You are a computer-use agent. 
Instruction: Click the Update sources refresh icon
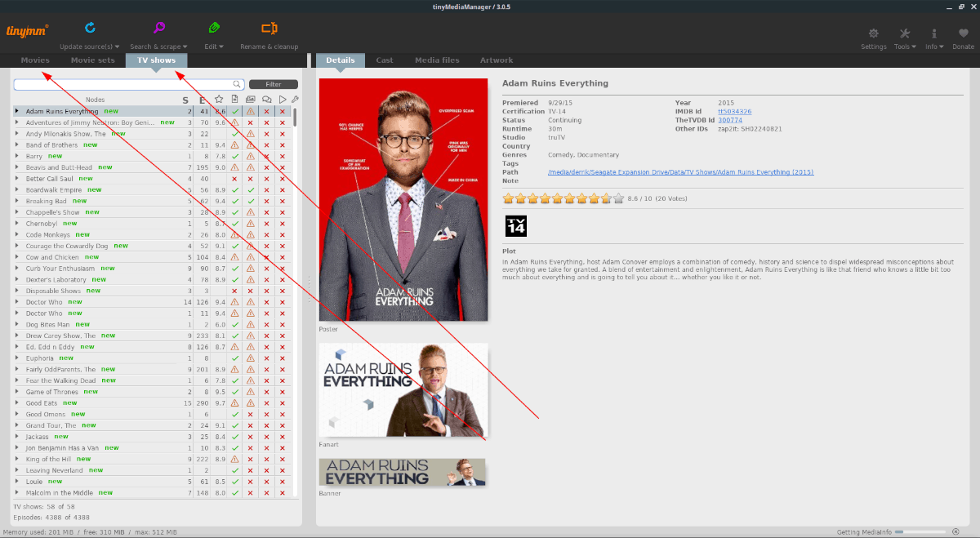tap(90, 29)
